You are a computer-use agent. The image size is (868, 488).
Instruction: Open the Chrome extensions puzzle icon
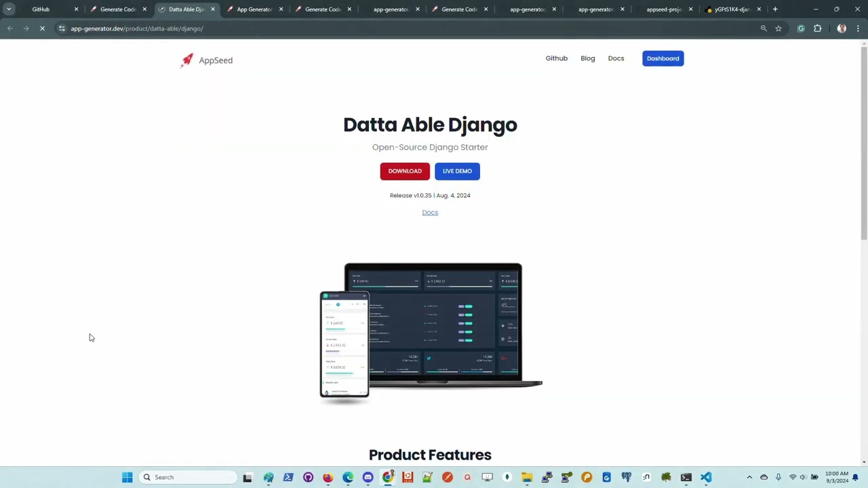[817, 28]
